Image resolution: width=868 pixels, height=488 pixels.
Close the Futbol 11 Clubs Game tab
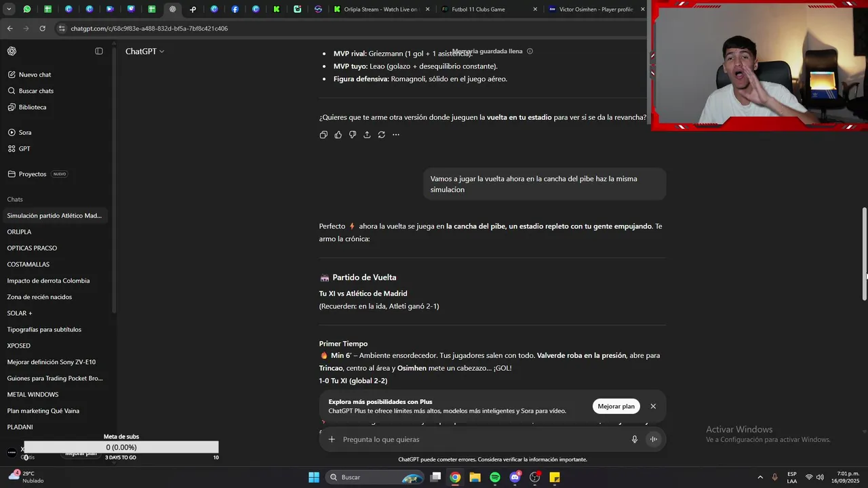pyautogui.click(x=535, y=9)
